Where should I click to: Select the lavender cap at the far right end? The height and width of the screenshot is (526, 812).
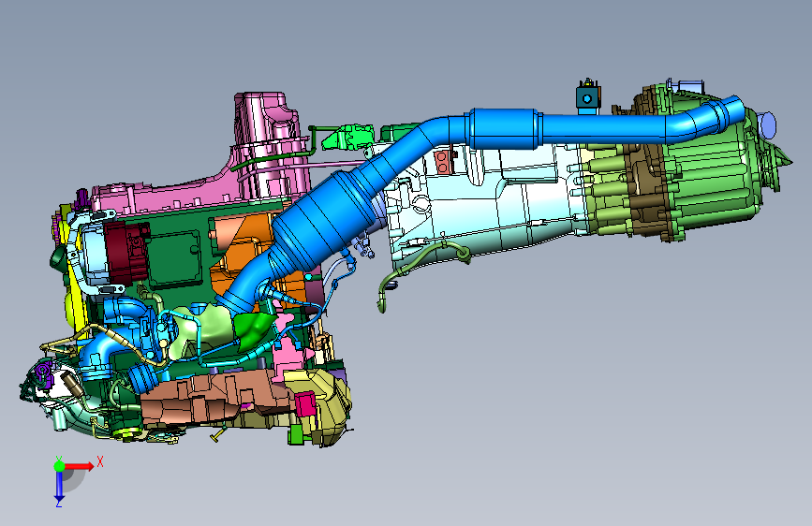click(767, 125)
